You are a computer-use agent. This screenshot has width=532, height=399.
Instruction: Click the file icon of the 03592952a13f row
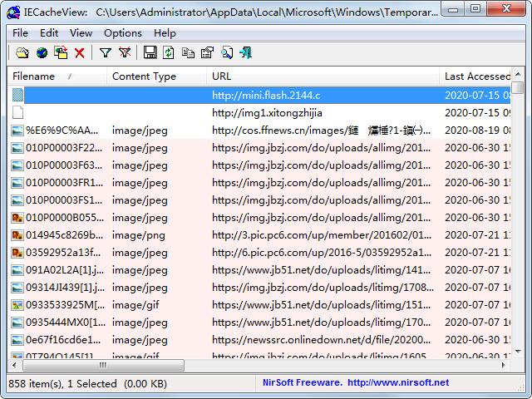17,253
